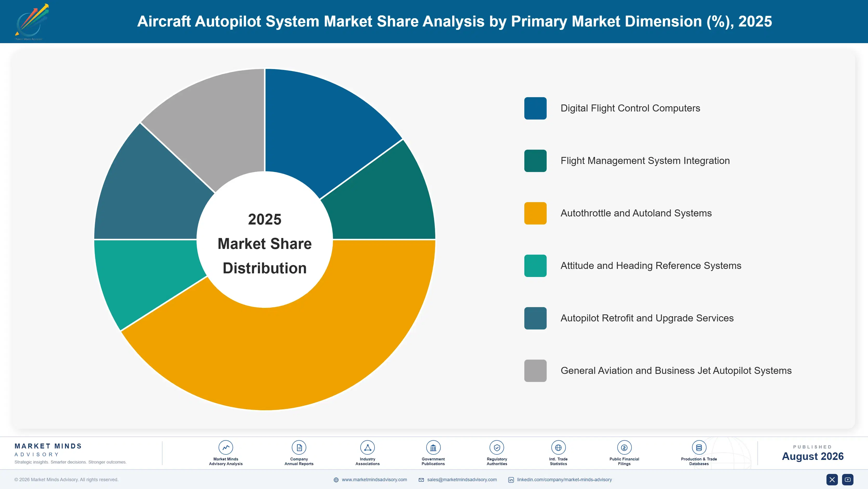This screenshot has height=489, width=868.
Task: Open linkedin.com/company/market-minds-advisory link
Action: click(x=564, y=480)
